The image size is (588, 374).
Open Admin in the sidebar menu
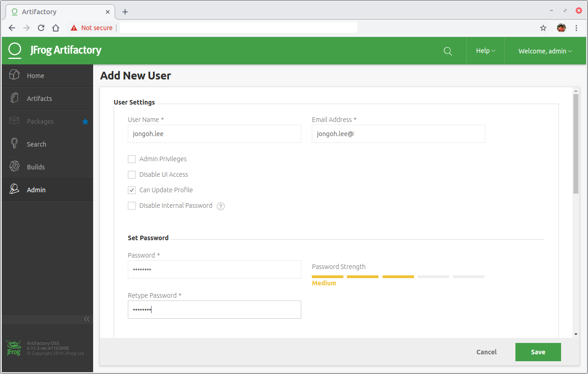coord(47,190)
